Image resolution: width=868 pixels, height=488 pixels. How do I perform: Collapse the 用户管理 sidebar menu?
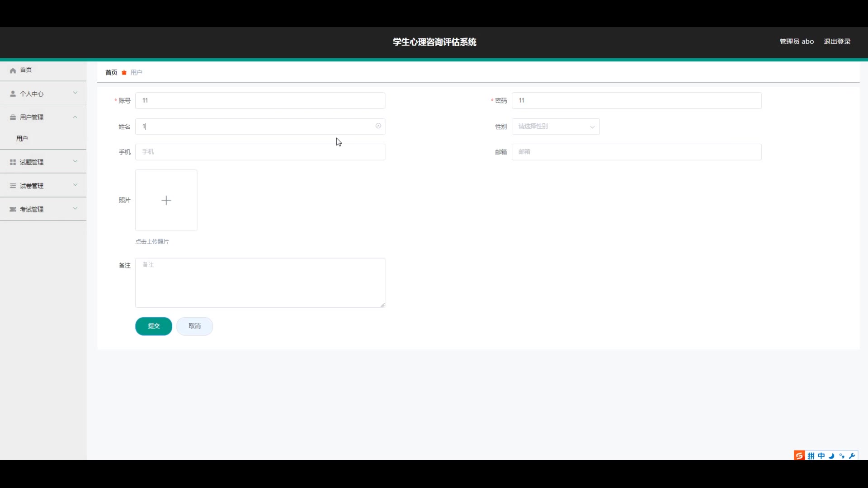[x=43, y=117]
